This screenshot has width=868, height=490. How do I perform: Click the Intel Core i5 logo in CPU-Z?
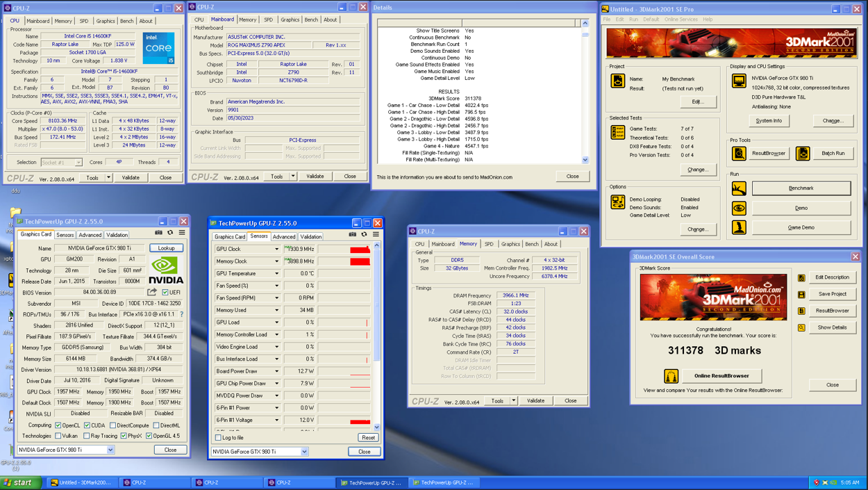[x=158, y=48]
